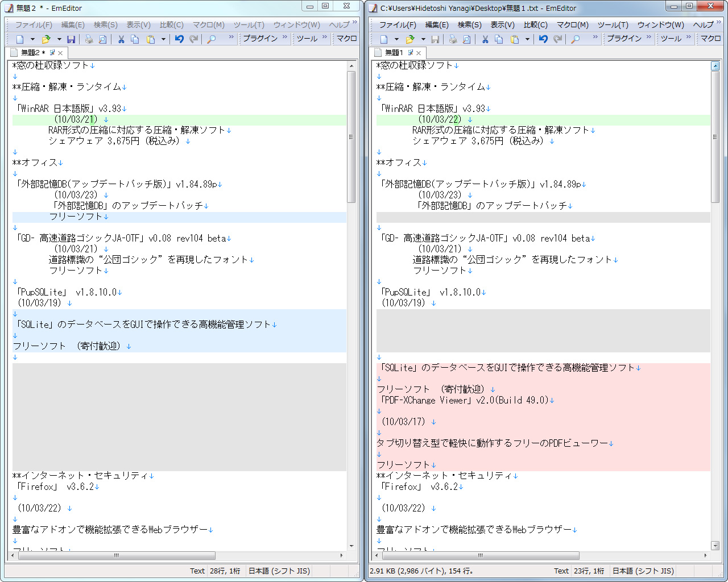The image size is (728, 582).
Task: Click horizontal scrollbar thumb in left window
Action: [117, 555]
